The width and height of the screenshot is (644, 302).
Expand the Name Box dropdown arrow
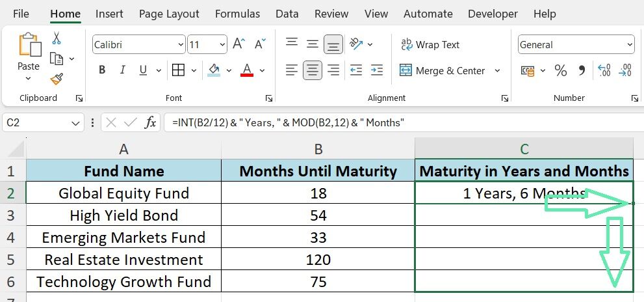(x=75, y=123)
